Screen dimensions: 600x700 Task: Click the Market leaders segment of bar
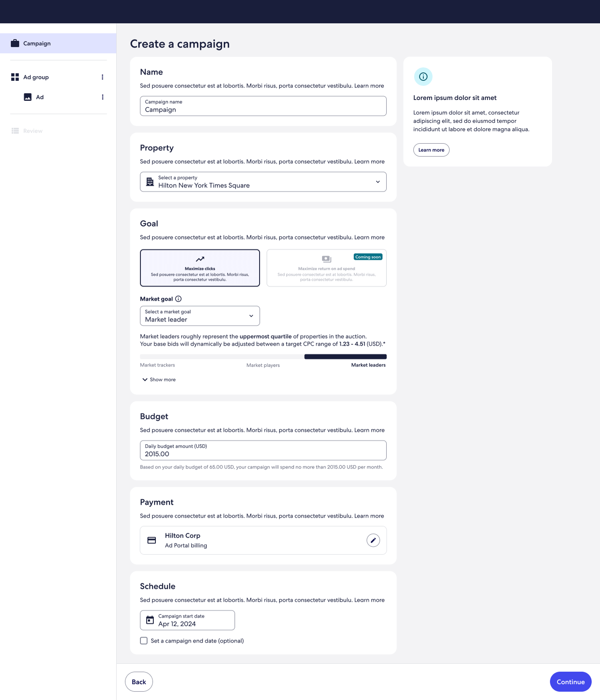345,357
